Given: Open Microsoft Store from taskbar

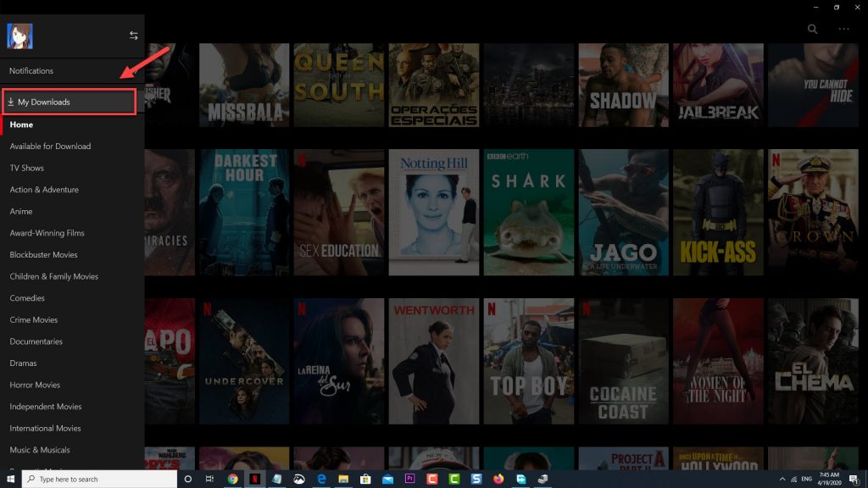Looking at the screenshot, I should [x=365, y=480].
